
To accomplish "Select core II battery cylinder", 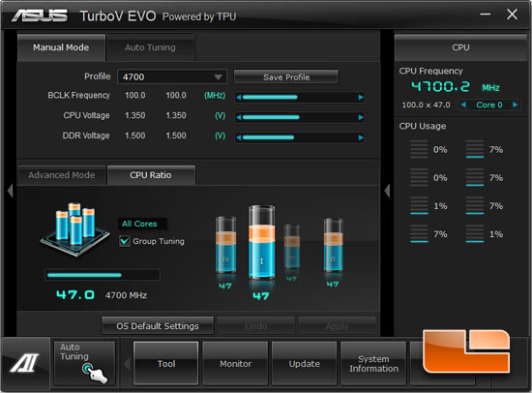I will coord(333,245).
